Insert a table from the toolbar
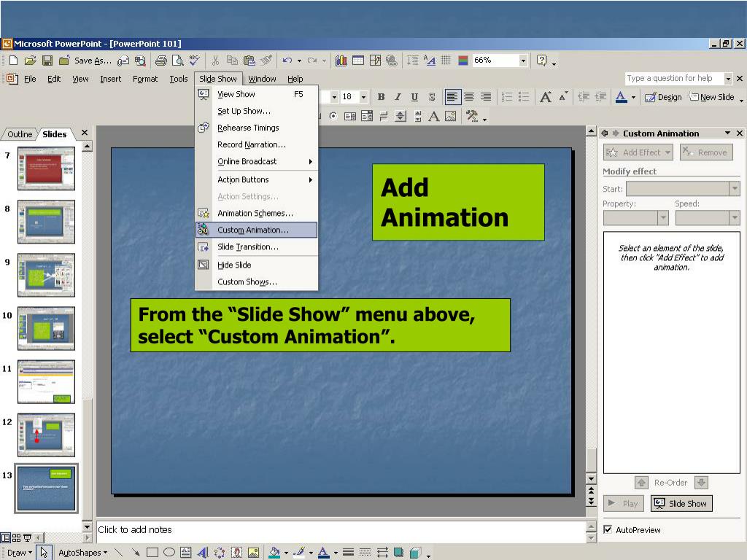The image size is (747, 560). (358, 61)
